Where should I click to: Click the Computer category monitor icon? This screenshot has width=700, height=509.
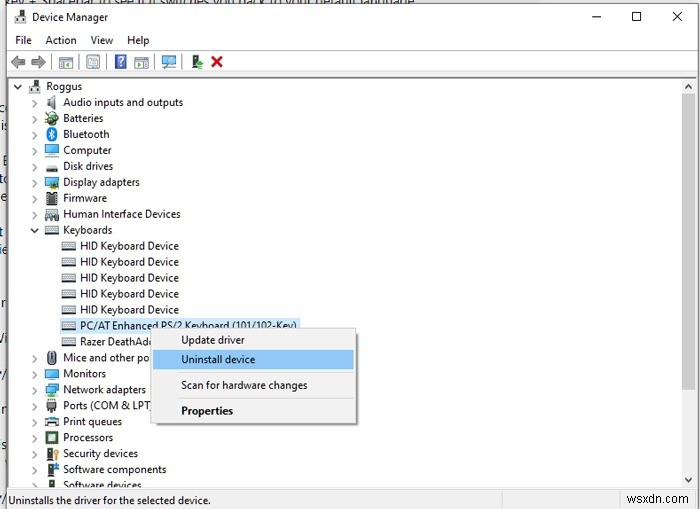(52, 150)
